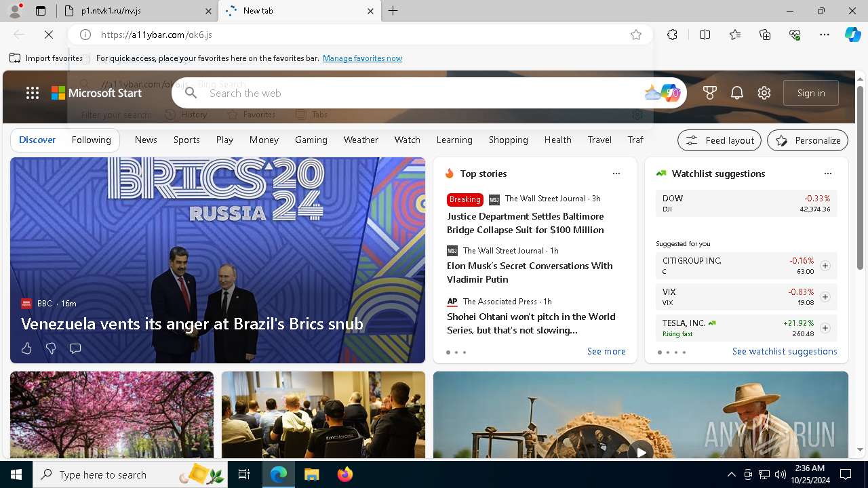Open Browser essentials heart icon

point(795,35)
